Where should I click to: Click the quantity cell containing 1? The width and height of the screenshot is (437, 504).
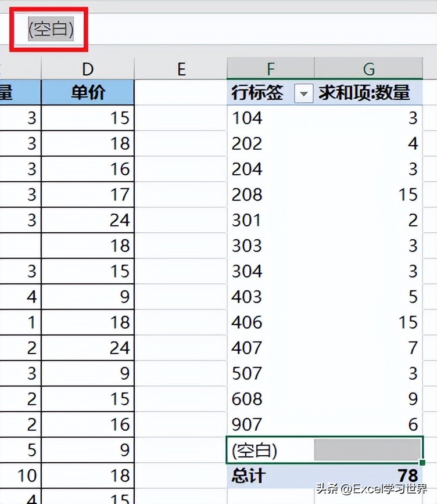tap(20, 322)
